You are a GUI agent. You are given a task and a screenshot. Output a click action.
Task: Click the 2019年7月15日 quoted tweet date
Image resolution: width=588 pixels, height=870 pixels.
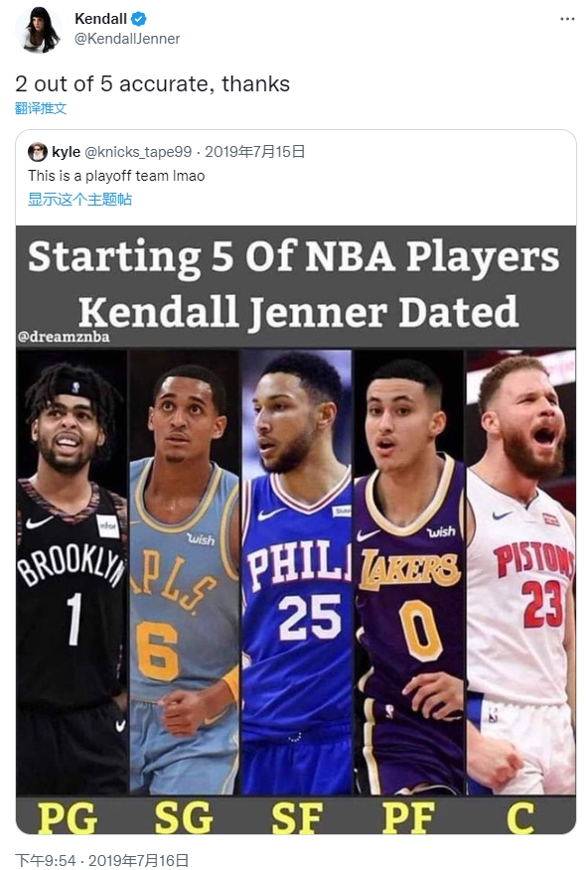pos(255,152)
